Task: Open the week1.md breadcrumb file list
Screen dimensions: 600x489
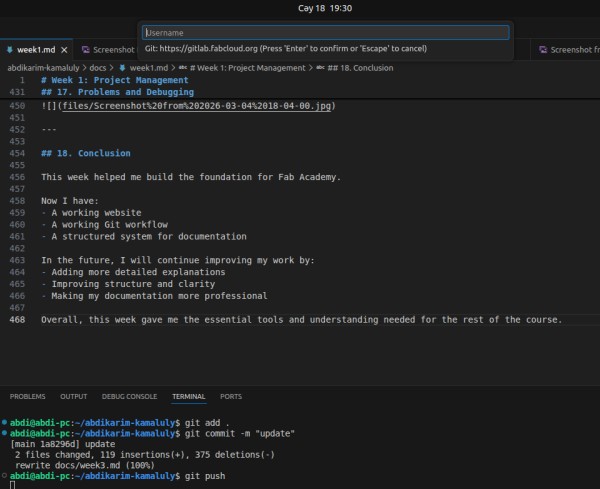Action: point(146,67)
